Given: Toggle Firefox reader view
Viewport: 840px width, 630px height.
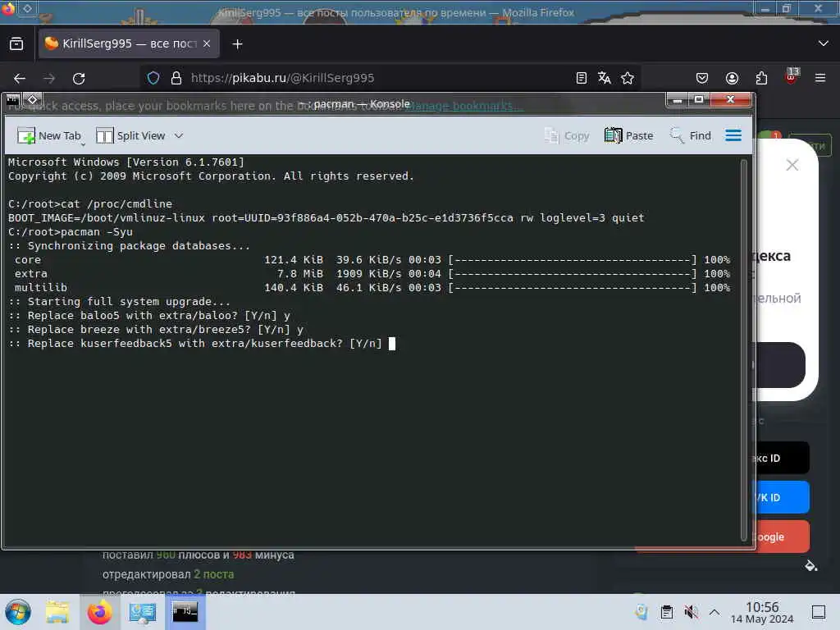Looking at the screenshot, I should coord(582,78).
